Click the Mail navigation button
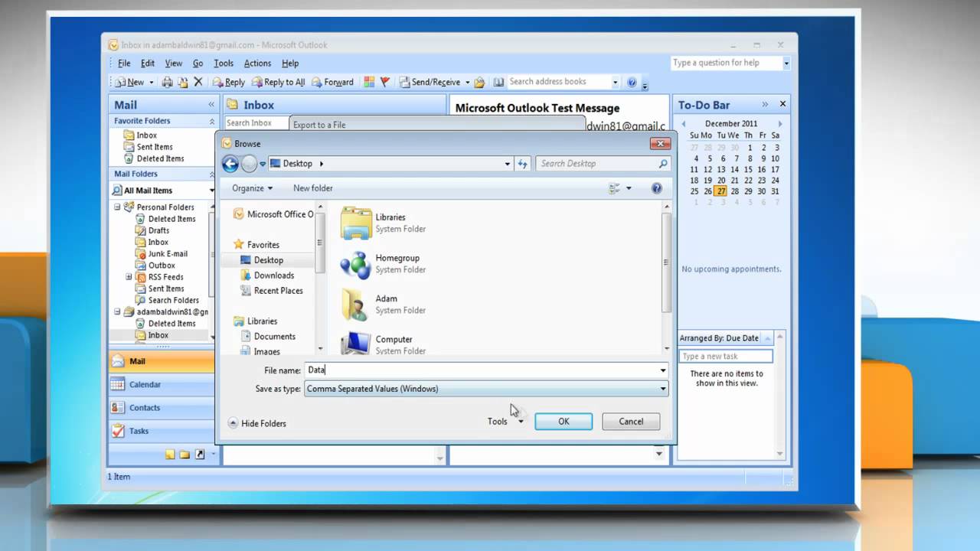 [162, 361]
